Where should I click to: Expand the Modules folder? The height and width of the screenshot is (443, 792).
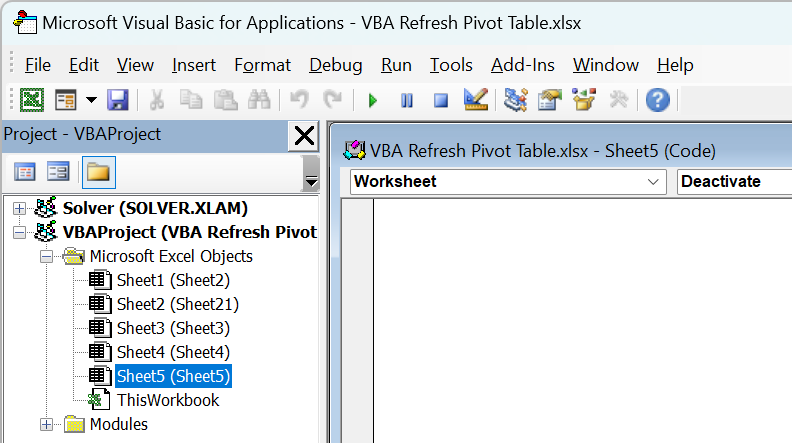pos(46,424)
